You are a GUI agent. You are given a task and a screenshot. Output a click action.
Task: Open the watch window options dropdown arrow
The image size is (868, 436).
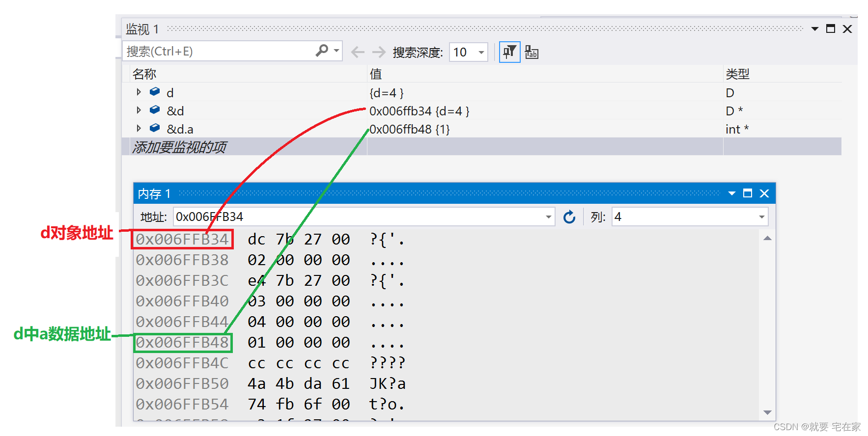point(815,29)
